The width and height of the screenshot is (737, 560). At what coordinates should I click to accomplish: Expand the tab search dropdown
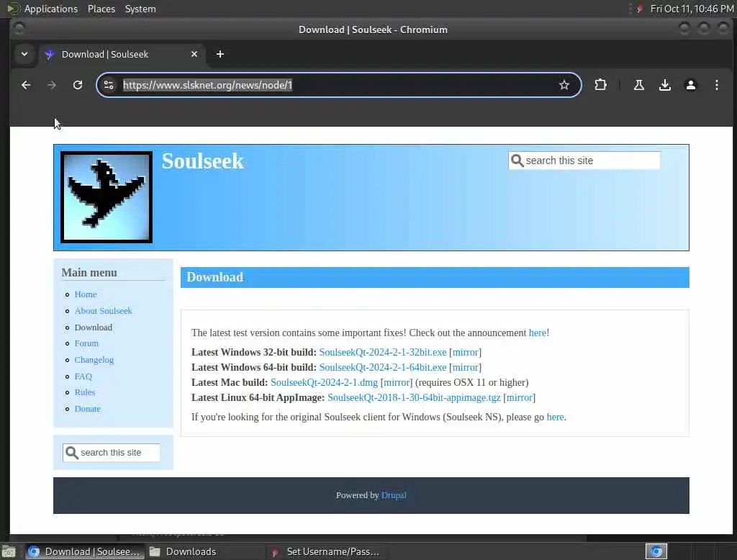pyautogui.click(x=24, y=54)
